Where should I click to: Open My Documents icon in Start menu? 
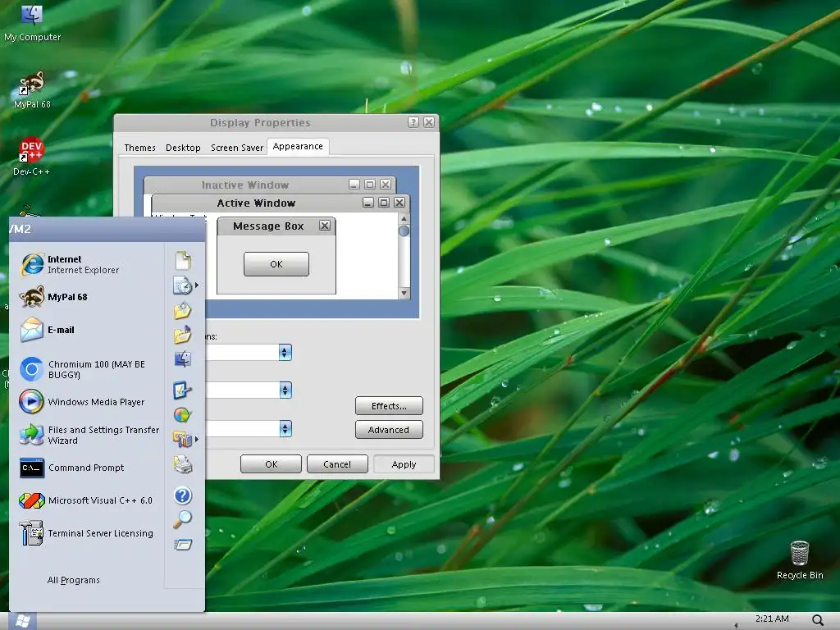point(183,260)
